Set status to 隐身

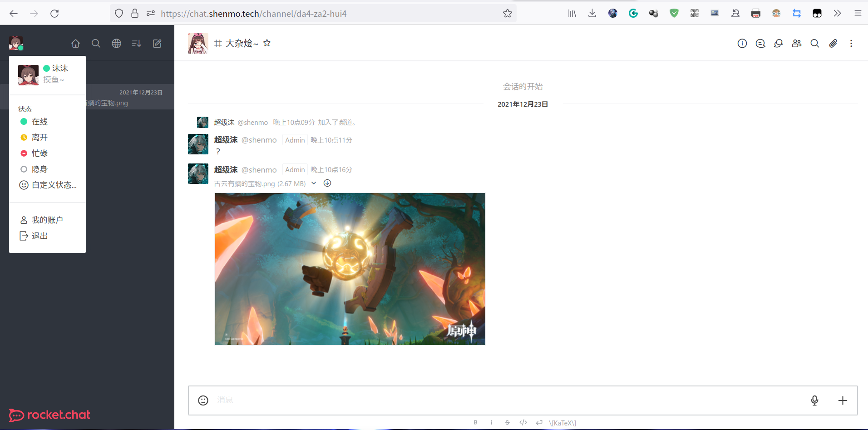[39, 169]
